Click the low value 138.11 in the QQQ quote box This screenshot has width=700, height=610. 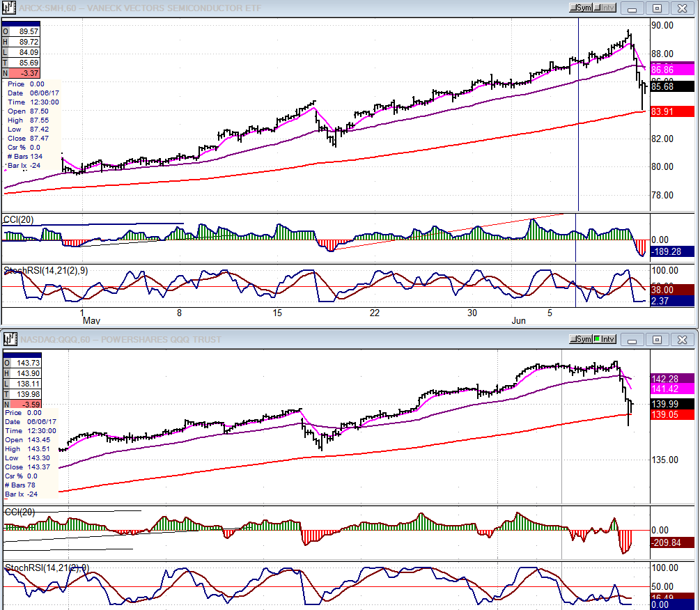tap(26, 384)
